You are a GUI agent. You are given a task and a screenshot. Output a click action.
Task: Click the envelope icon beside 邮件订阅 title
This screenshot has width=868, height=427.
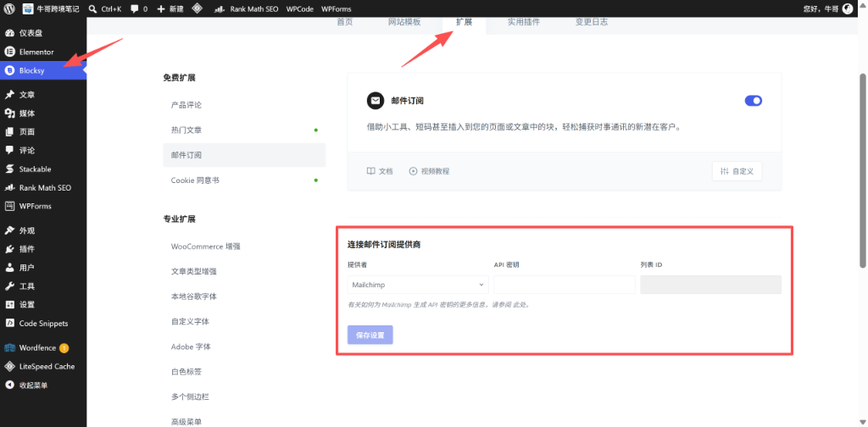click(376, 101)
